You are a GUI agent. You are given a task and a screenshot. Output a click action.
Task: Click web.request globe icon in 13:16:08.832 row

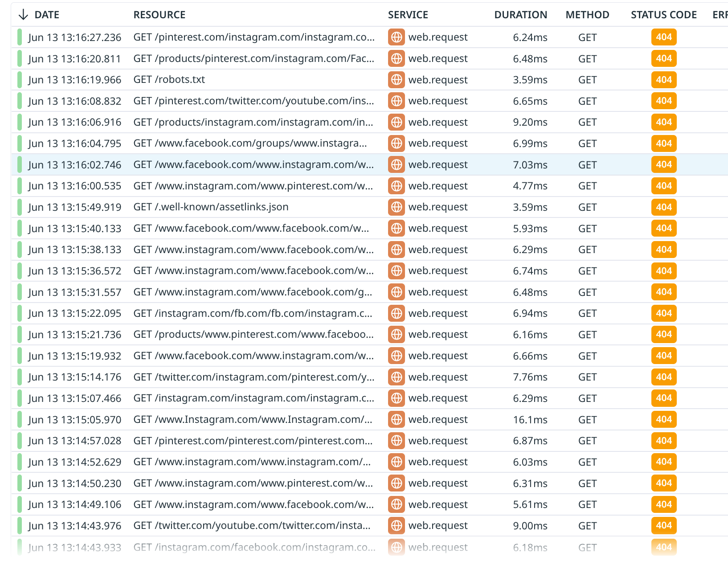coord(397,101)
